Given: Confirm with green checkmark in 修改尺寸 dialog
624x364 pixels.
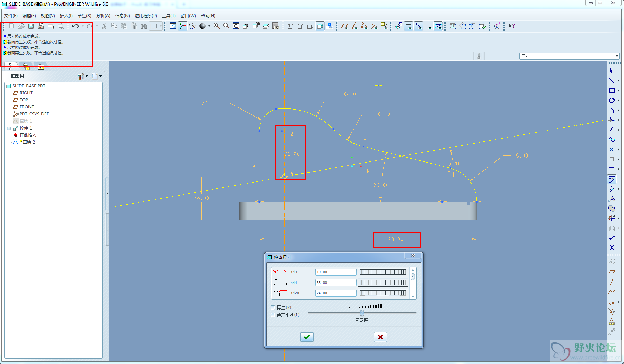Looking at the screenshot, I should pyautogui.click(x=307, y=337).
